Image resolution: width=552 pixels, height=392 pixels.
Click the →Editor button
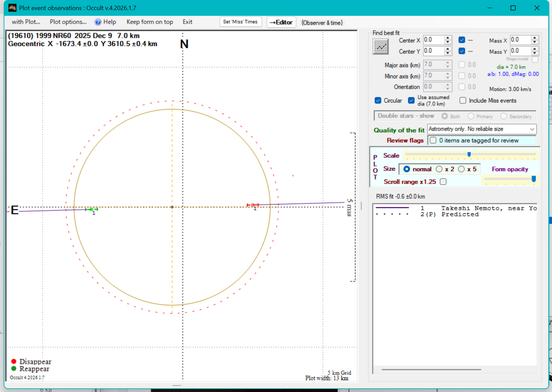281,22
